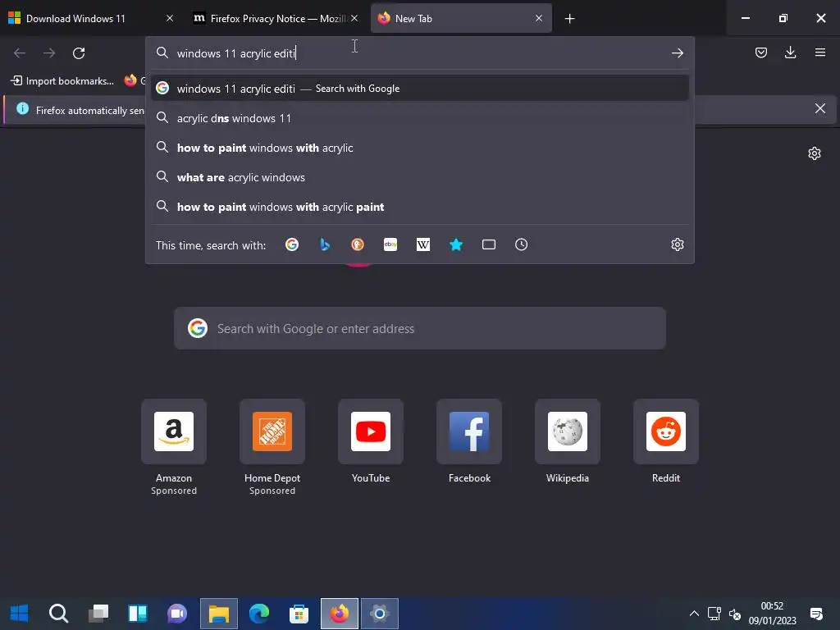Click Import bookmarks in the bookmarks toolbar
The image size is (840, 630).
[x=62, y=81]
